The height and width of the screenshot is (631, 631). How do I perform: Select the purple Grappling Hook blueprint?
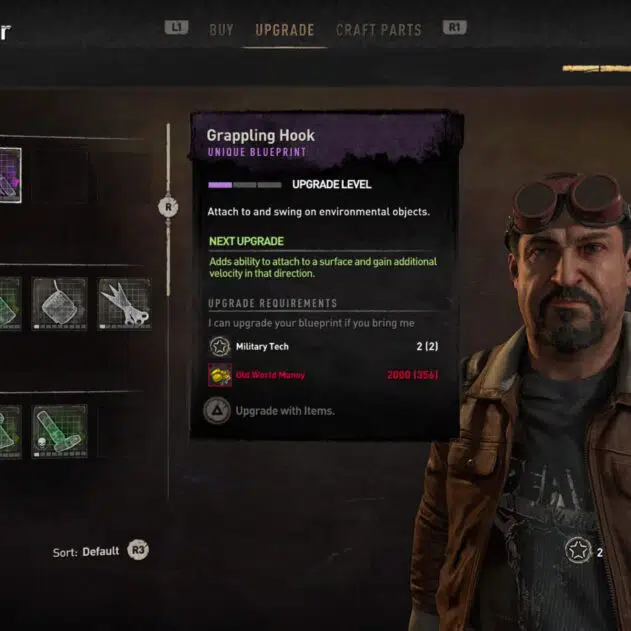[10, 175]
